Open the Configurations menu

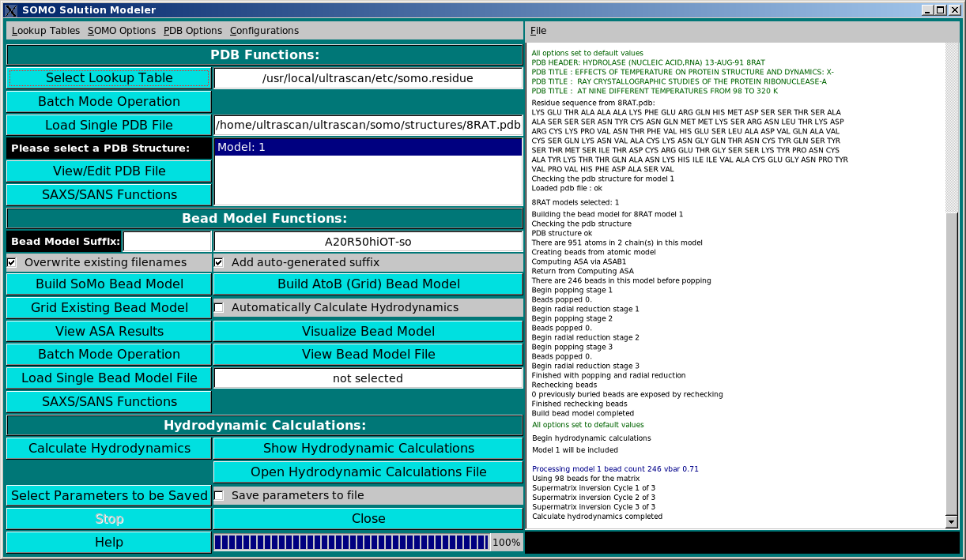(264, 31)
